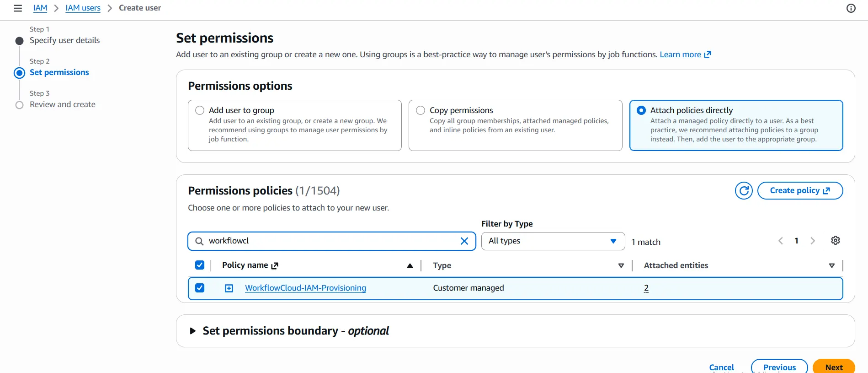
Task: Go to Step 1 Specify user details
Action: (x=64, y=40)
